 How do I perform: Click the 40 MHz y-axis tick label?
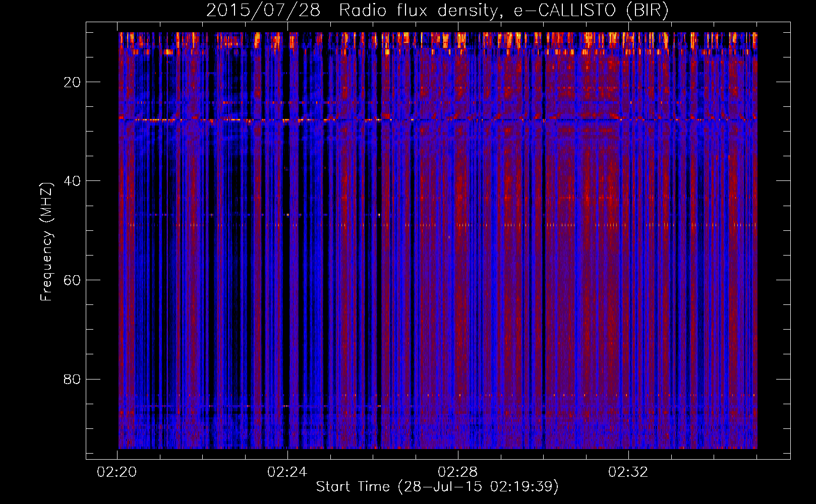(x=72, y=181)
